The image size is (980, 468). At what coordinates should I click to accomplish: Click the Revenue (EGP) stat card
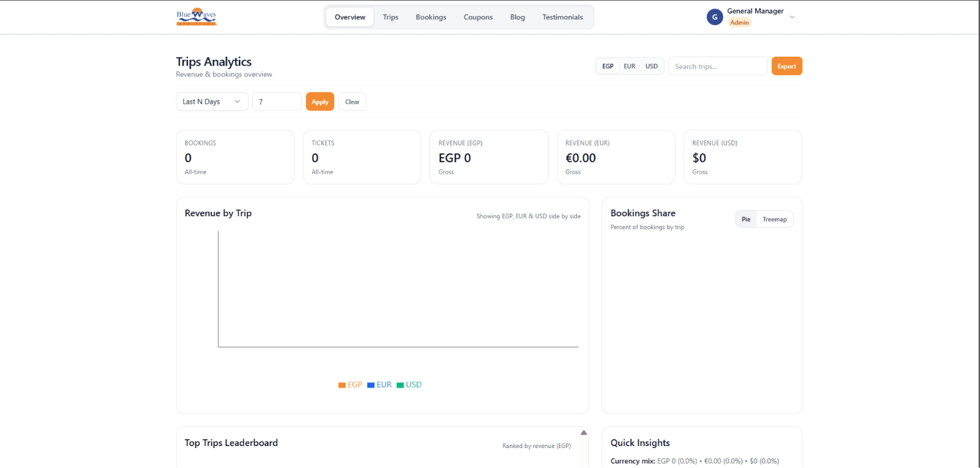coord(489,157)
